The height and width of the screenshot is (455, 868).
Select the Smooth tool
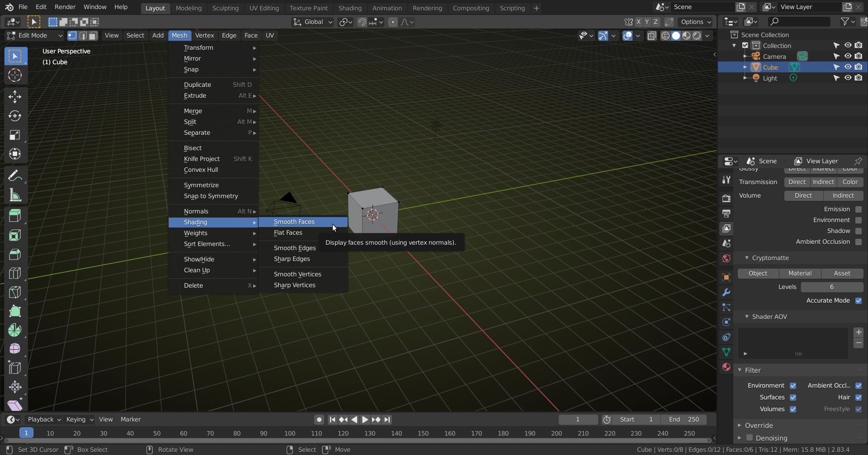tap(15, 349)
